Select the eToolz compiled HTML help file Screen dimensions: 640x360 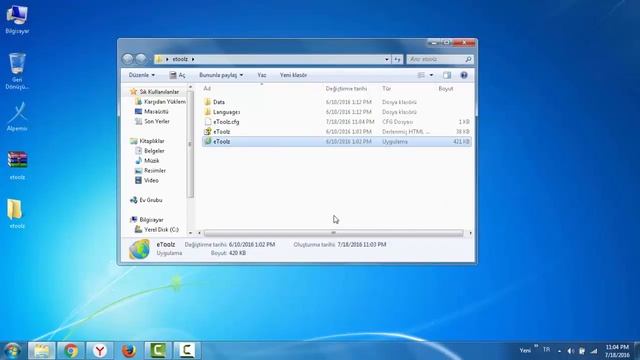336,131
